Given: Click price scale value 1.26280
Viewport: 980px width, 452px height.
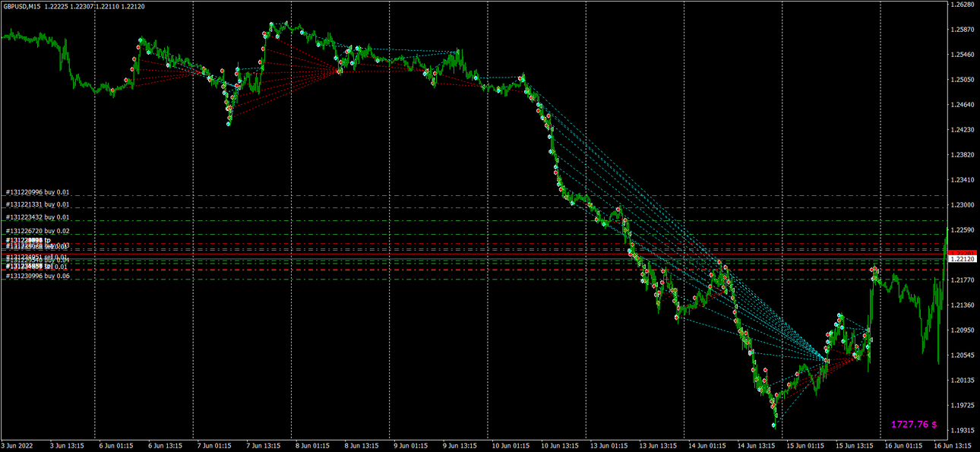Looking at the screenshot, I should coord(963,5).
